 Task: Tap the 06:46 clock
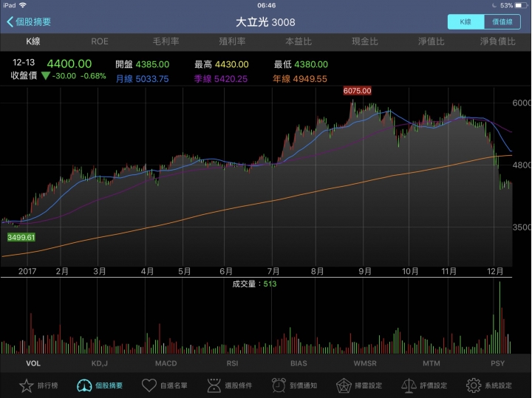coord(266,5)
